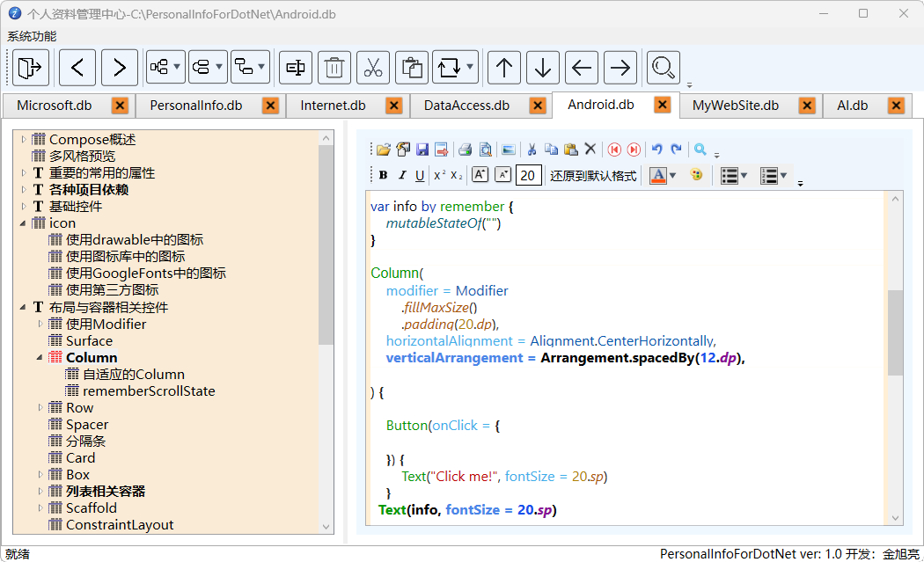Redo the last edit
This screenshot has height=562, width=924.
tap(677, 150)
